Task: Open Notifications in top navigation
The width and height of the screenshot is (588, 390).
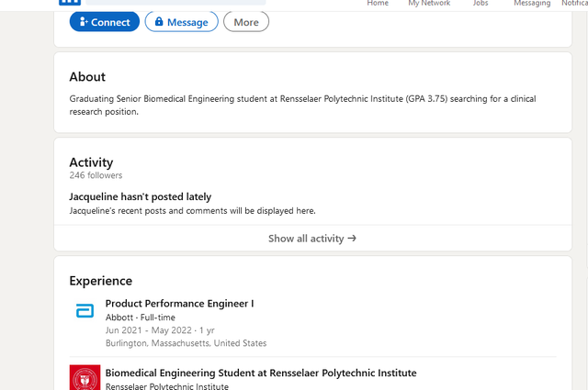Action: [574, 3]
